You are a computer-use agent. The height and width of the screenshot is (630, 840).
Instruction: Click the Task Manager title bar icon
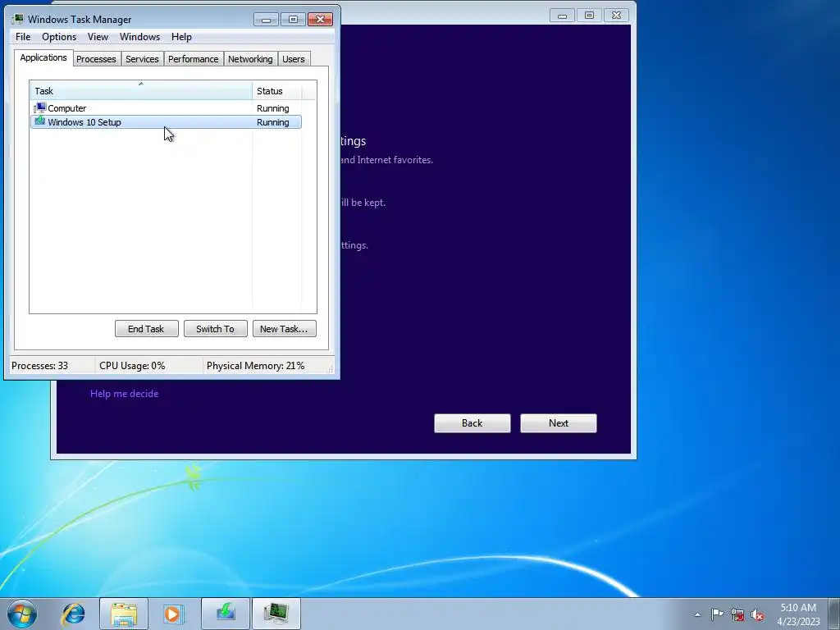click(18, 20)
